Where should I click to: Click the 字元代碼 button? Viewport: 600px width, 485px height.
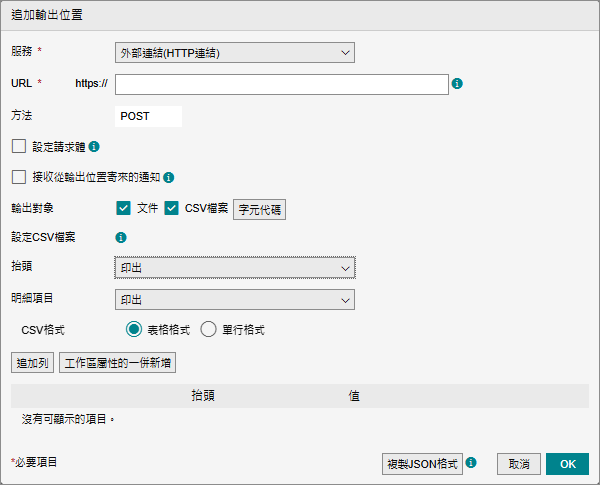(259, 209)
